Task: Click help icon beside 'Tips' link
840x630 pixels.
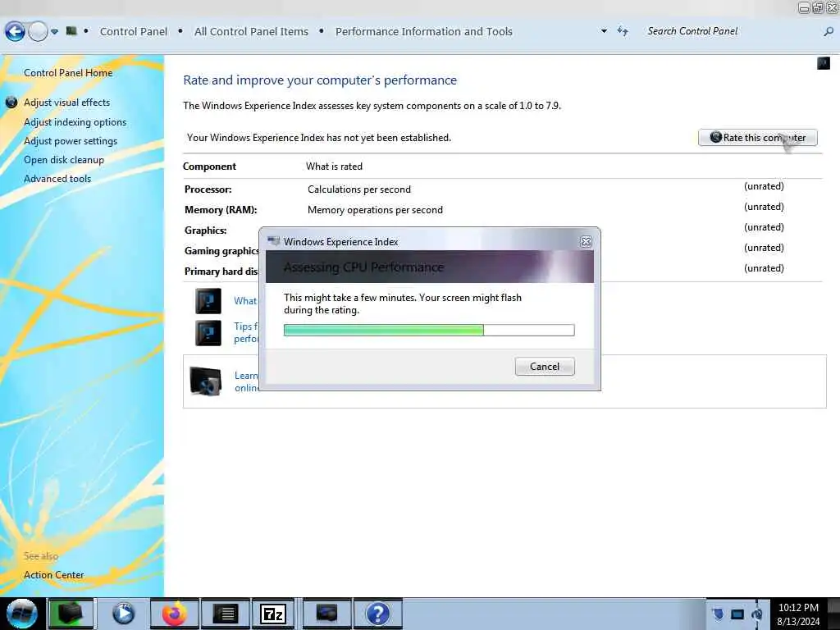Action: click(x=208, y=333)
